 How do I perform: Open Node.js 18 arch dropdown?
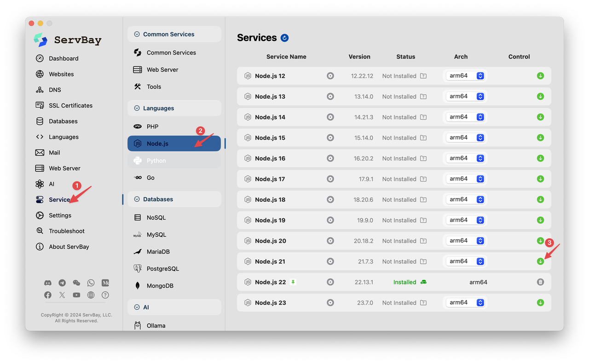click(x=465, y=199)
